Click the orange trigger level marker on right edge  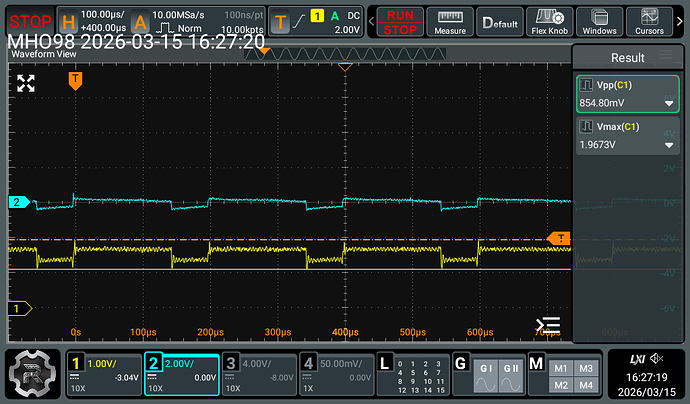coord(560,238)
